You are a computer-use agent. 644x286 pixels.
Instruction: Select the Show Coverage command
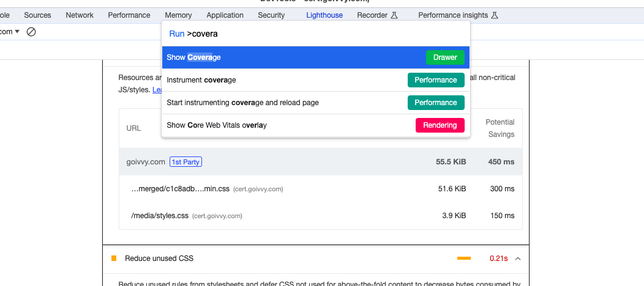click(x=193, y=57)
